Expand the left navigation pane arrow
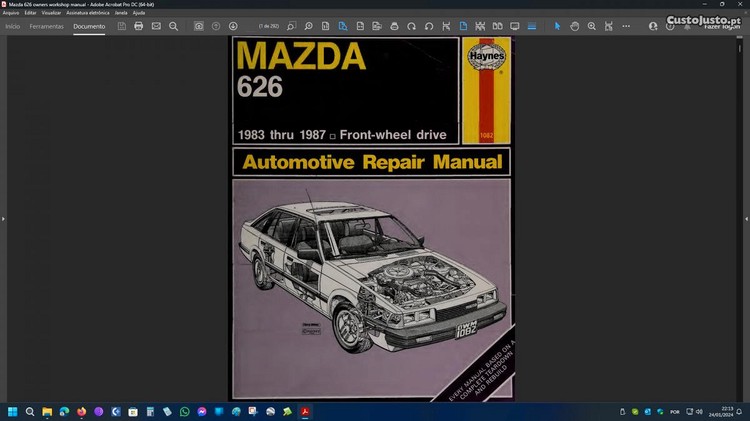 pyautogui.click(x=3, y=218)
